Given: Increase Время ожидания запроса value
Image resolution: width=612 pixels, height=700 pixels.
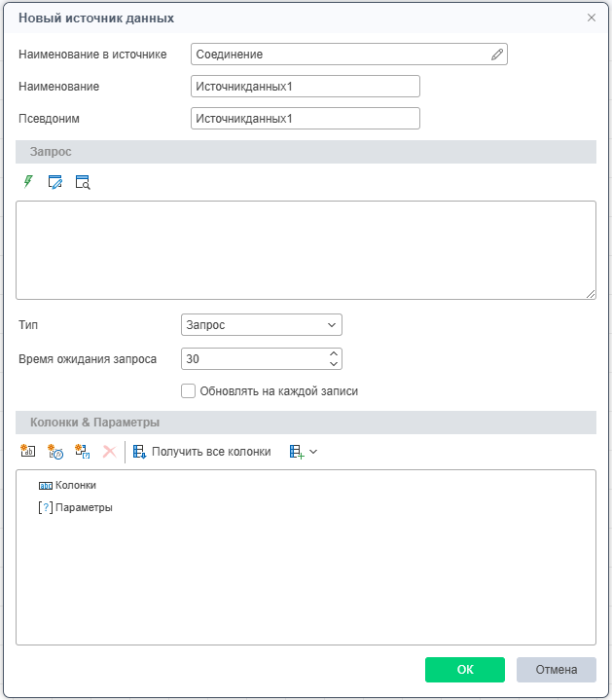Looking at the screenshot, I should 334,353.
